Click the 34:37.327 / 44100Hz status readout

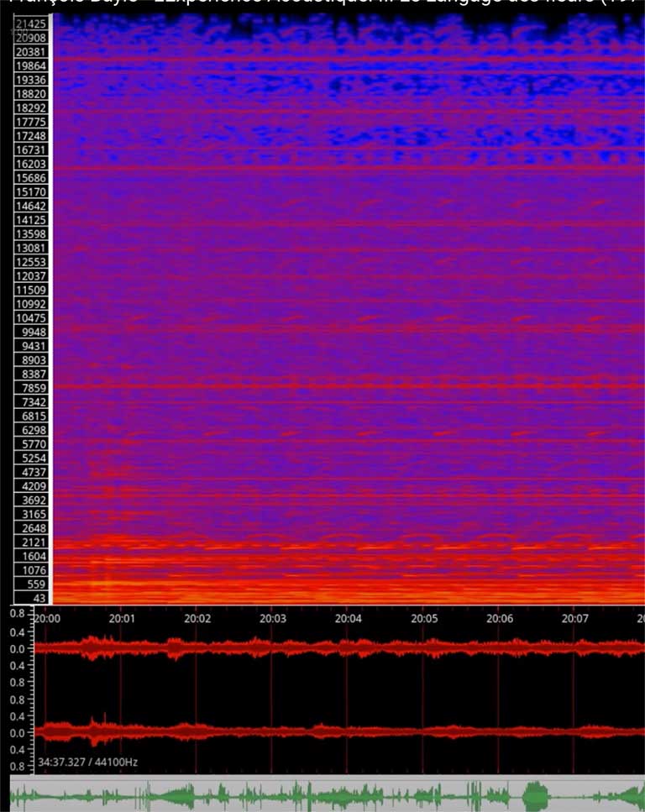[87, 762]
